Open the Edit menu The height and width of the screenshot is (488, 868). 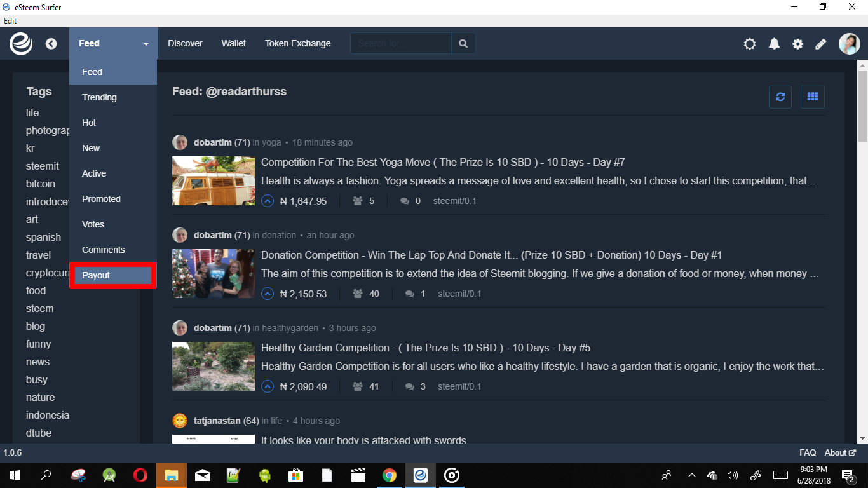(x=10, y=21)
